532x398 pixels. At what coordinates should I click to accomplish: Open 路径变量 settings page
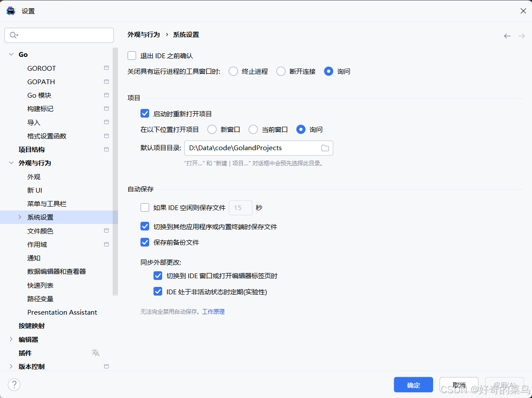point(40,299)
